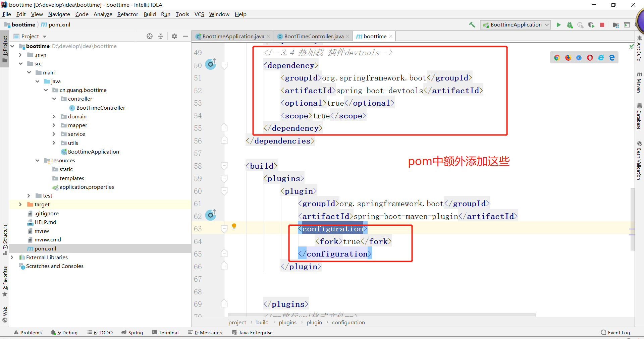
Task: Click the yellow intention lightbulb on line 63
Action: coord(234,226)
